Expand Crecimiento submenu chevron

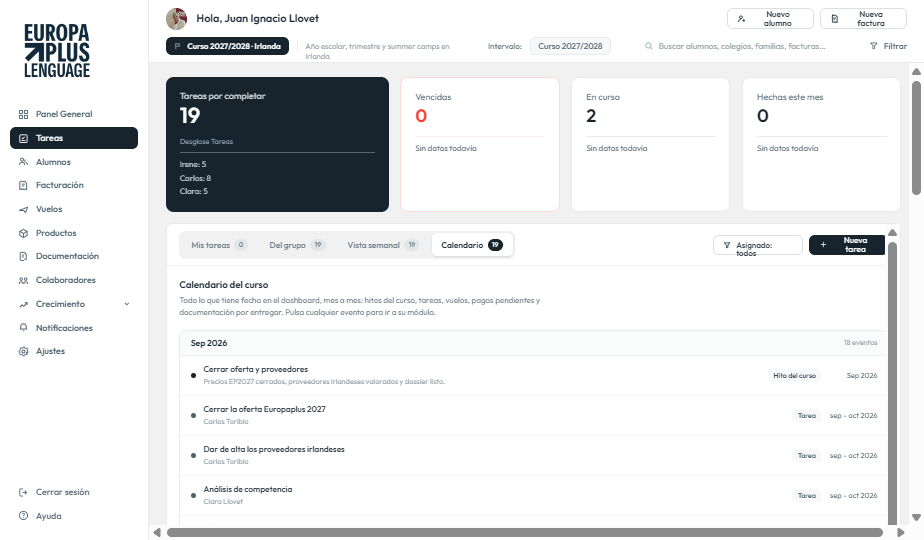coord(127,304)
